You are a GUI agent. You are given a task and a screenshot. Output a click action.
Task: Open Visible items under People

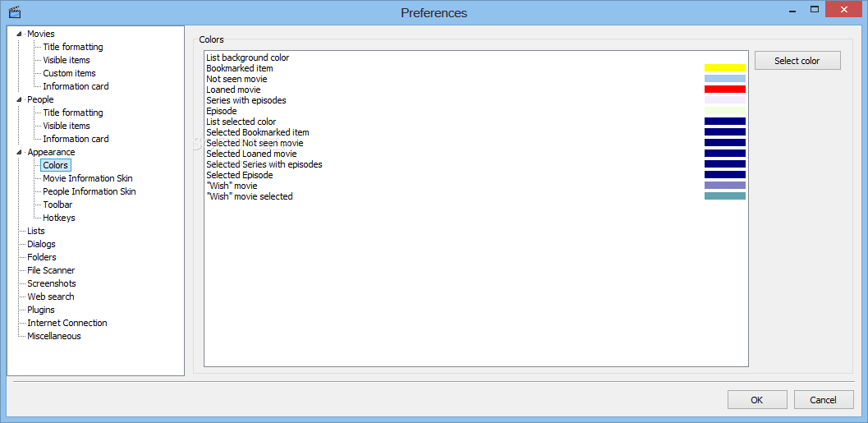(x=67, y=126)
